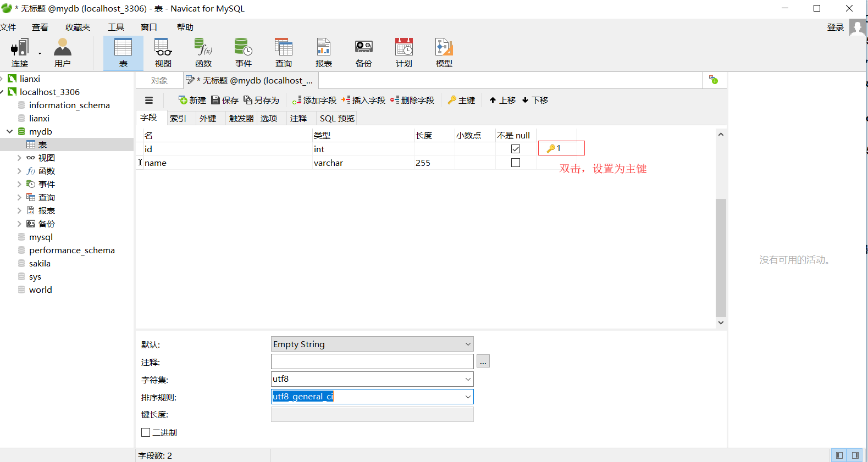Open the 窗口 menu

(x=149, y=27)
